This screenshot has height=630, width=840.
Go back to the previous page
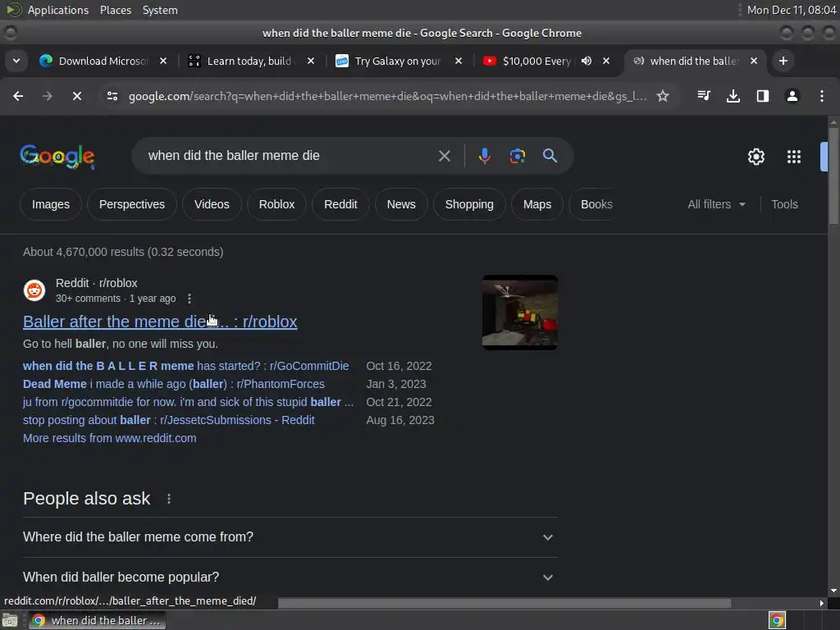click(x=18, y=96)
